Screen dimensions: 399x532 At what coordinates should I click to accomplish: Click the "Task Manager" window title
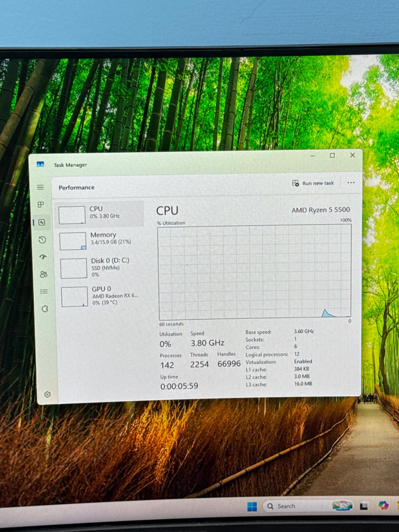tap(70, 165)
